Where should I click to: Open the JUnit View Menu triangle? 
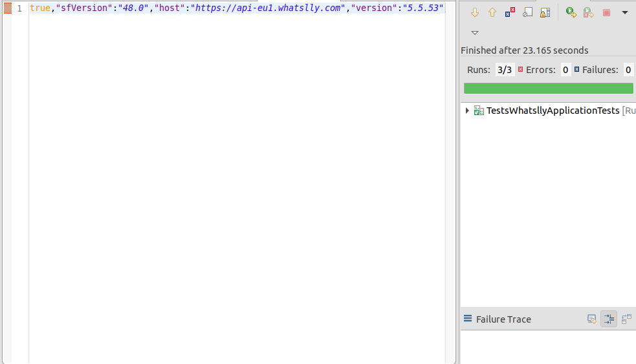point(475,32)
